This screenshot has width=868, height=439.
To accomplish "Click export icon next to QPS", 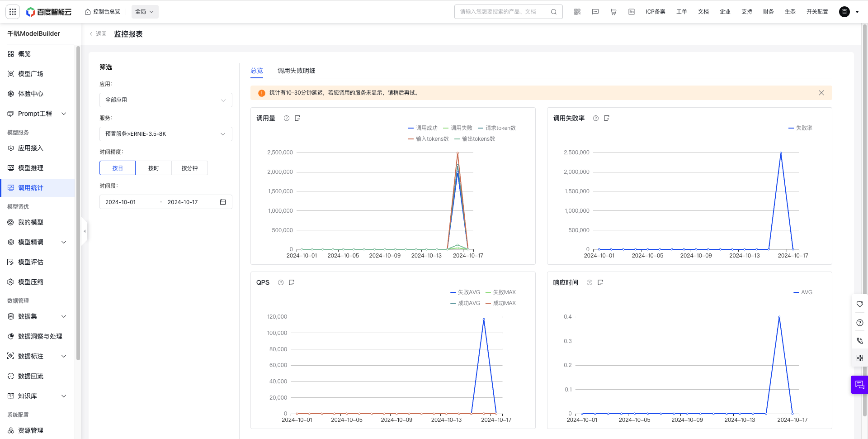I will click(292, 282).
